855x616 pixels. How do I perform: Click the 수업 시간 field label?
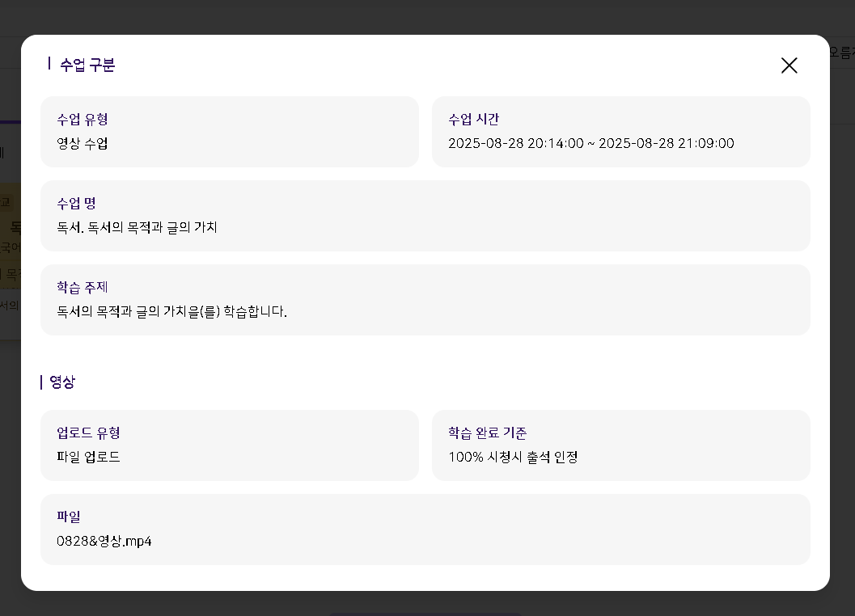(x=474, y=120)
